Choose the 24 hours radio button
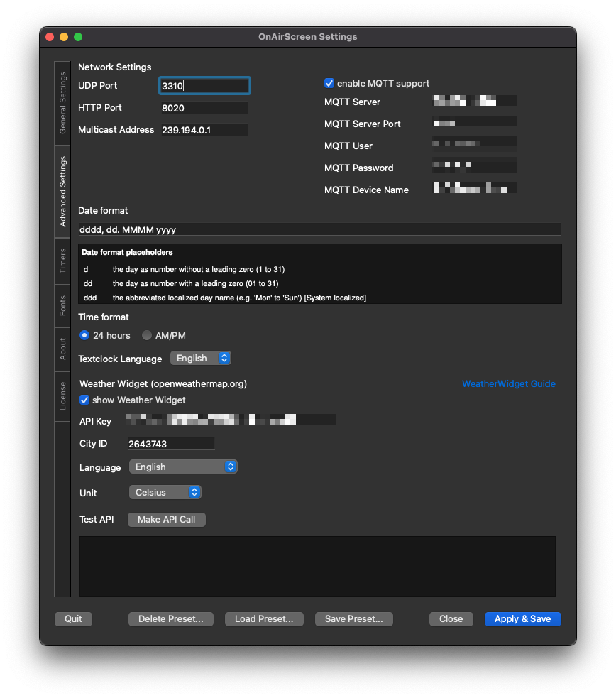This screenshot has height=698, width=616. click(x=84, y=335)
